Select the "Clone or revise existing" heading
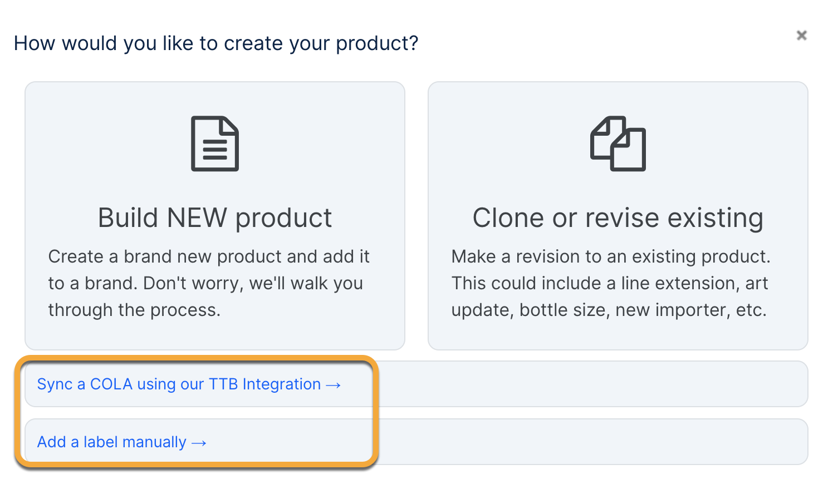 coord(618,218)
